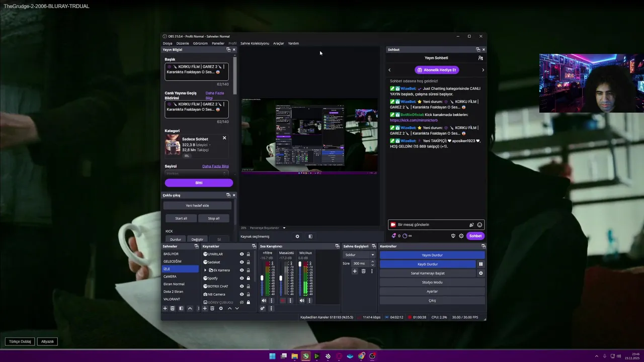Viewport: 644px width, 362px height.
Task: Open the Görünüm menu
Action: tap(200, 43)
